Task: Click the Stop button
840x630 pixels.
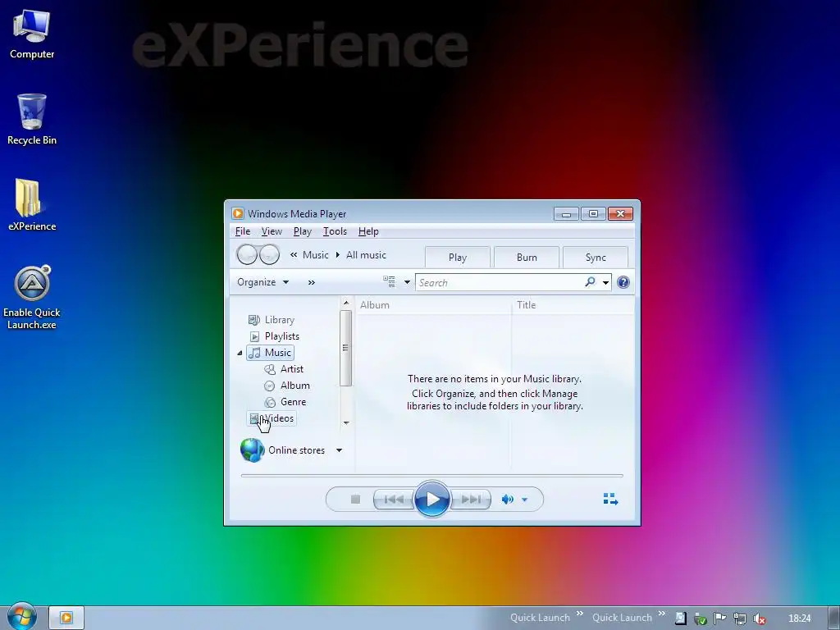Action: pyautogui.click(x=355, y=500)
